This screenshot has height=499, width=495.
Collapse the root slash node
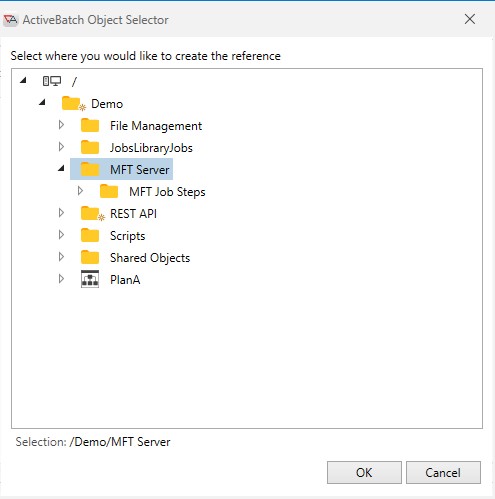tap(23, 80)
